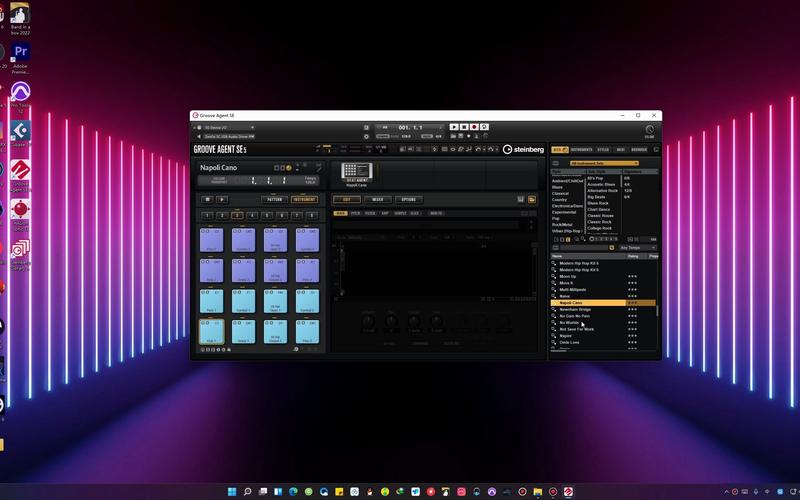Click the red Record button in the transport

[x=474, y=127]
